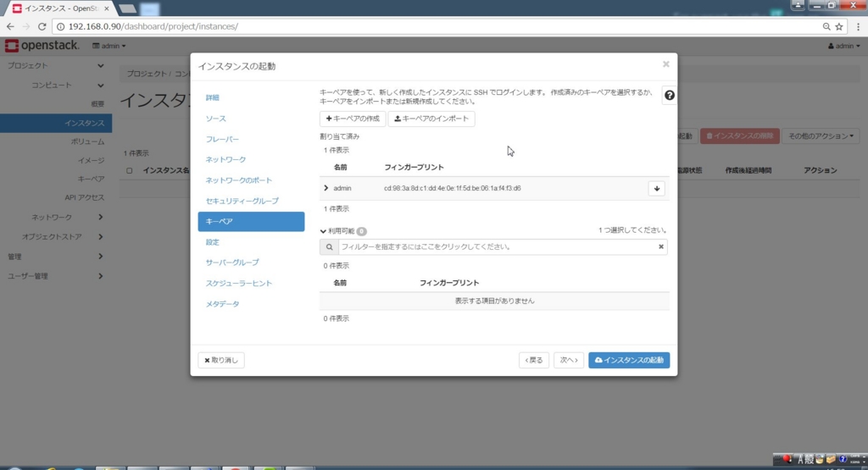Click the IME A input mode icon in tray
This screenshot has height=470, width=868.
pyautogui.click(x=800, y=459)
